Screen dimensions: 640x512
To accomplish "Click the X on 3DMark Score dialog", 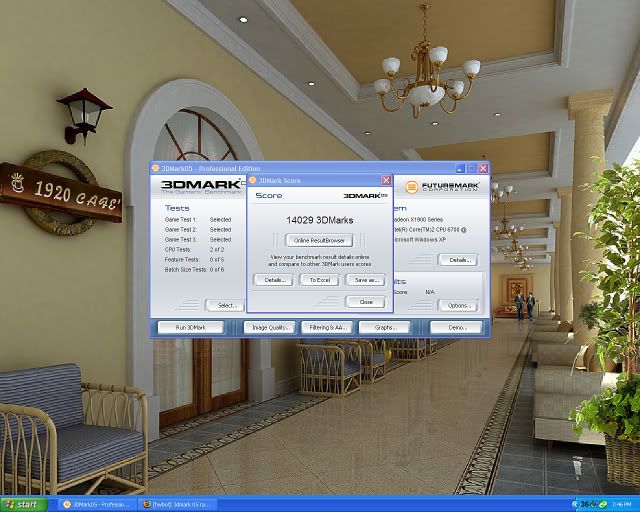I will 386,180.
